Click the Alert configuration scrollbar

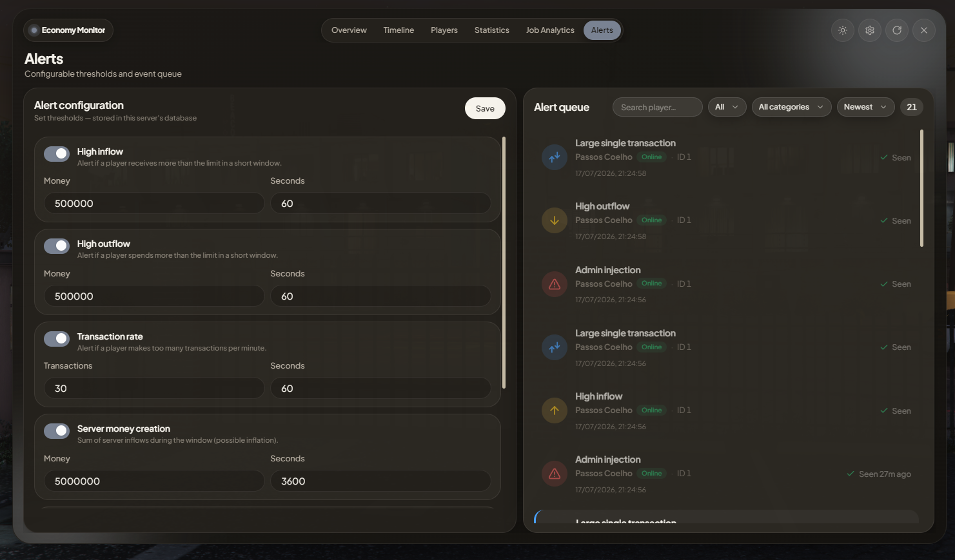[504, 262]
